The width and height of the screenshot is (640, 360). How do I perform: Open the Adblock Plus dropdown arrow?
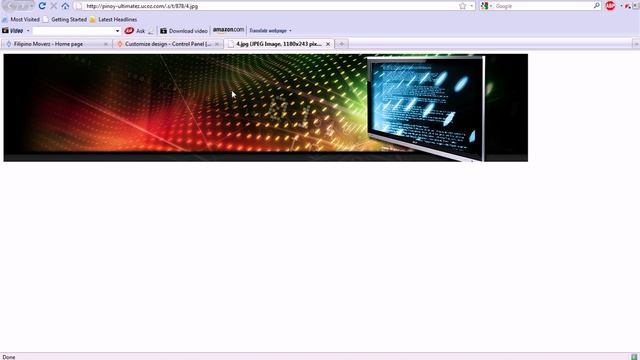621,6
